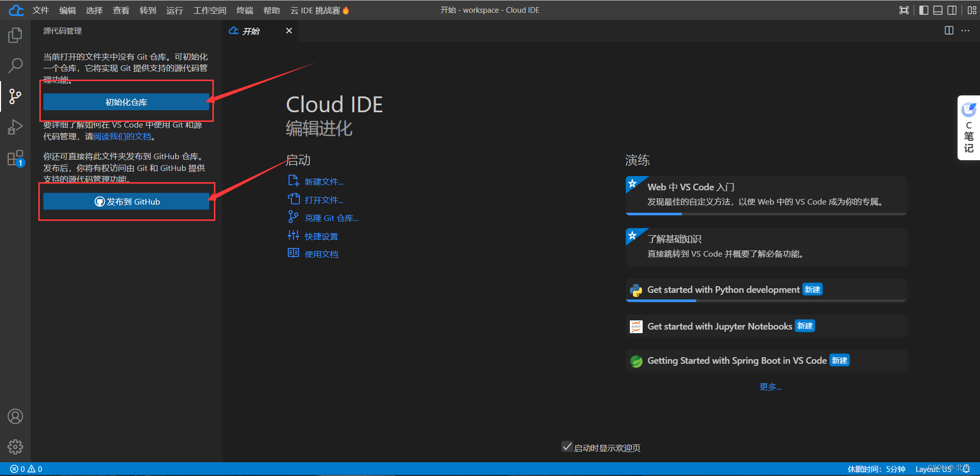Open the Run and Debug view icon

pyautogui.click(x=15, y=127)
